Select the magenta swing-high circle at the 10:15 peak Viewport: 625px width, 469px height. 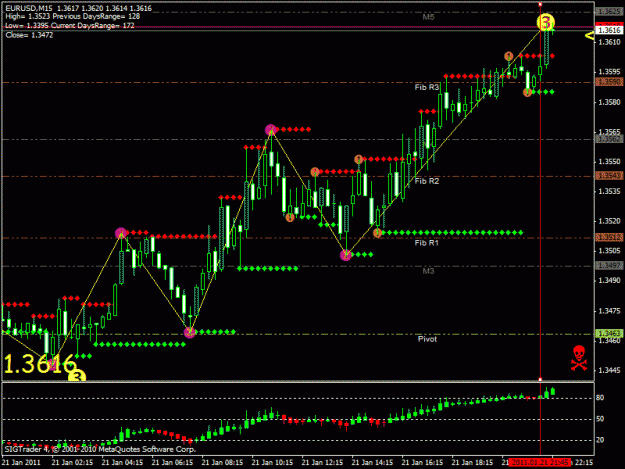coord(271,130)
